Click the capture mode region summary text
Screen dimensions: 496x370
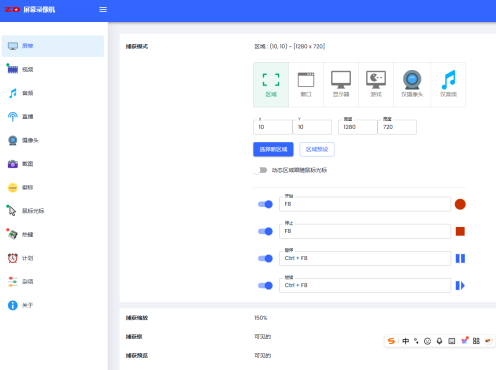290,46
